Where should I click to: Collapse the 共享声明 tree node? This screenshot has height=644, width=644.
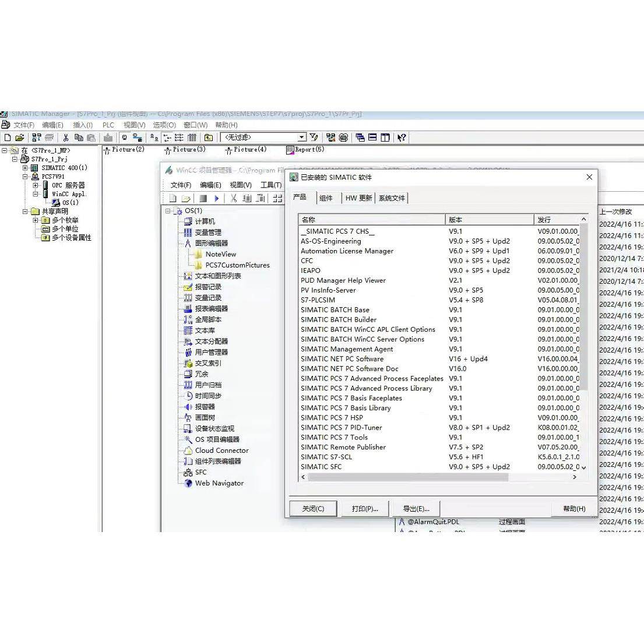(x=25, y=212)
